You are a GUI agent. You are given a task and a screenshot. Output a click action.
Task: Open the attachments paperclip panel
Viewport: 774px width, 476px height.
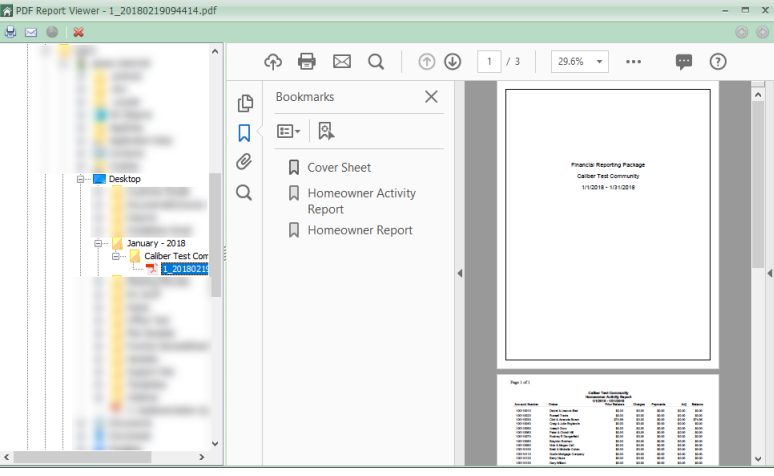pyautogui.click(x=244, y=162)
